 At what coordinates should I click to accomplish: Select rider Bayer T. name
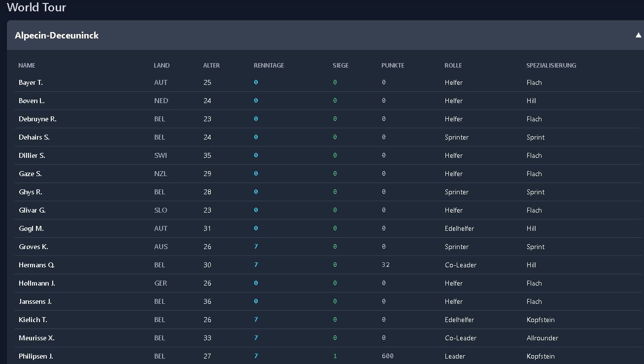tap(31, 82)
